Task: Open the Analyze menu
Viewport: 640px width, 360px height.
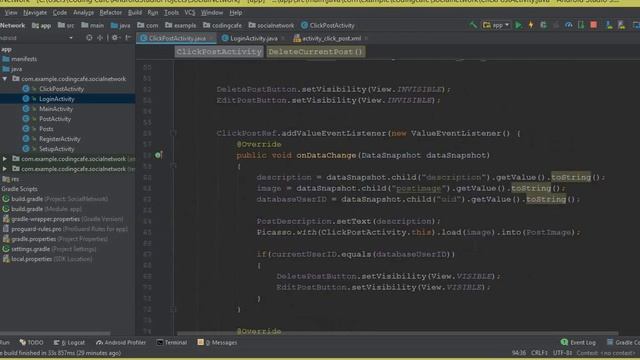Action: tap(83, 13)
